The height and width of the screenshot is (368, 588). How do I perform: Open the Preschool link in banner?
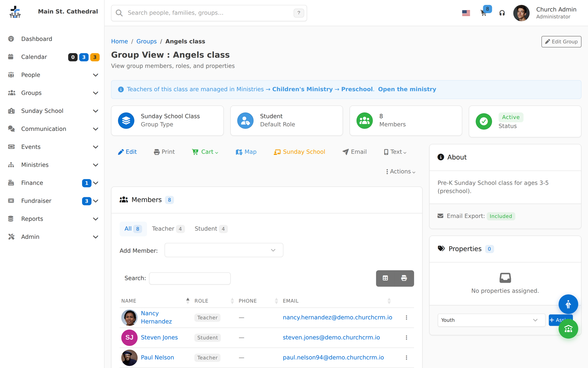[x=357, y=89]
